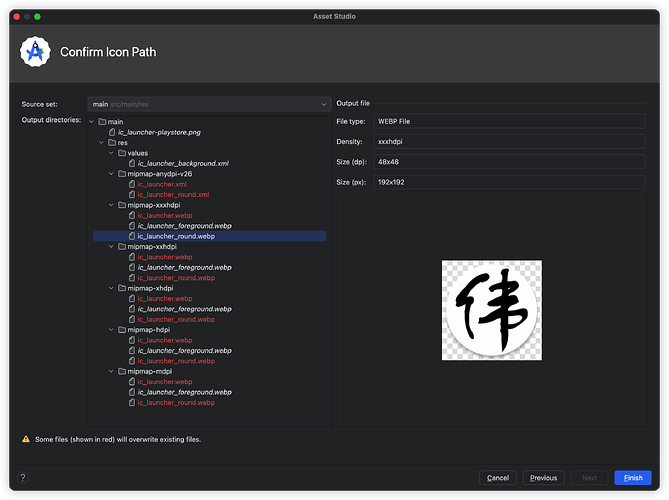This screenshot has height=500, width=669.
Task: Click the ic_launcher-playstore.png file icon
Action: [111, 132]
